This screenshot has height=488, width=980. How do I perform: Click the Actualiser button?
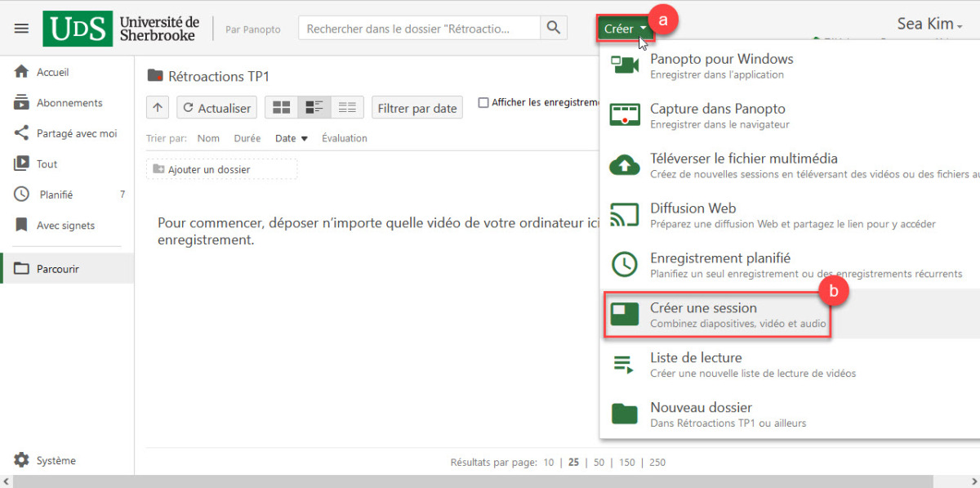point(216,108)
